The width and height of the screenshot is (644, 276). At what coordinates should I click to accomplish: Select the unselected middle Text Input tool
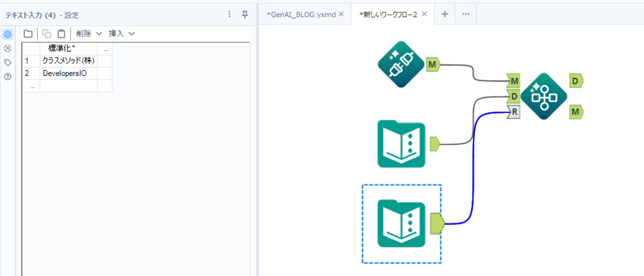[401, 144]
